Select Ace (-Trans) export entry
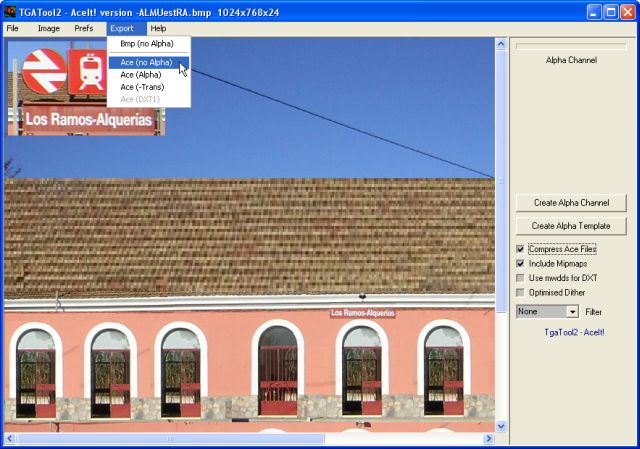The height and width of the screenshot is (449, 640). pos(142,87)
